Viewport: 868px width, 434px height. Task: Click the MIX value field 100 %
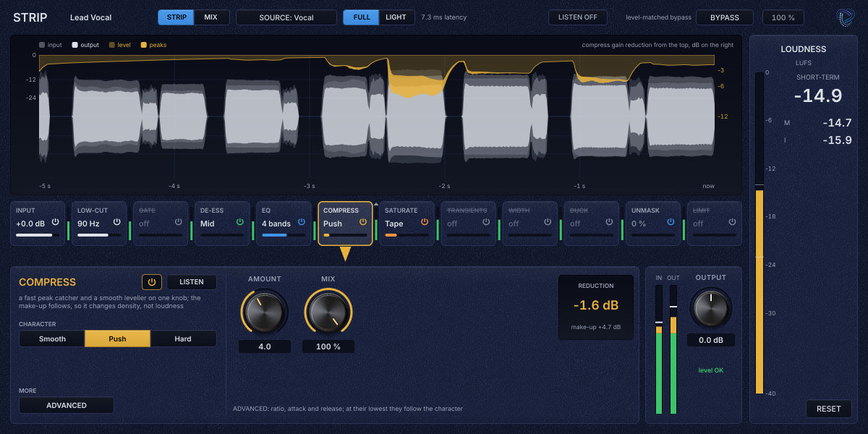tap(328, 346)
